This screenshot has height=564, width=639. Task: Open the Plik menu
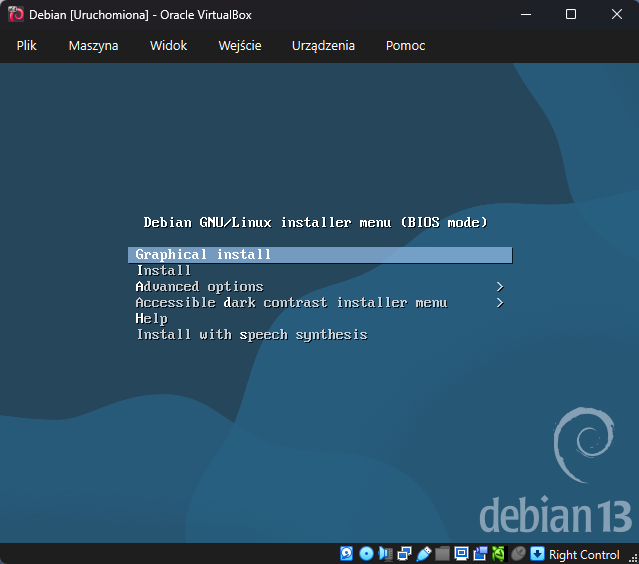pyautogui.click(x=27, y=46)
